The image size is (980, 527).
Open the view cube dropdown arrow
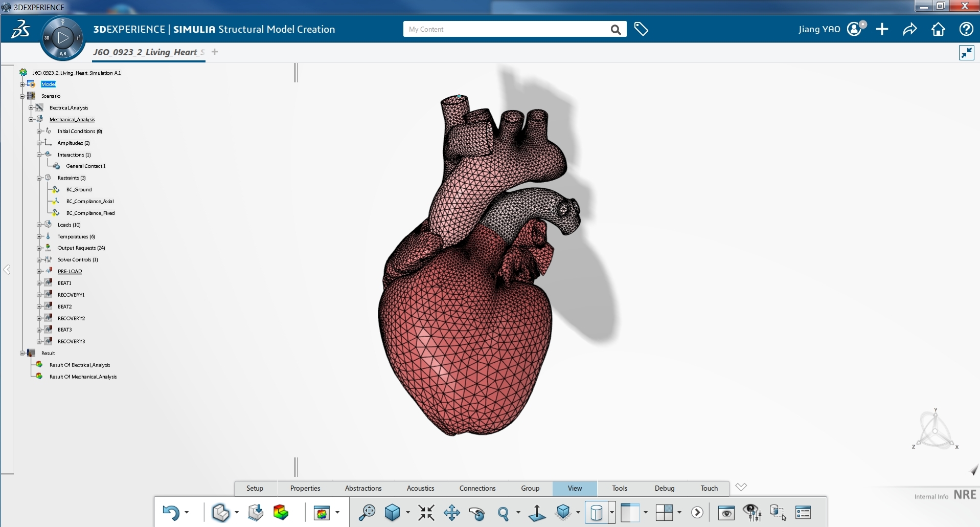(x=407, y=512)
